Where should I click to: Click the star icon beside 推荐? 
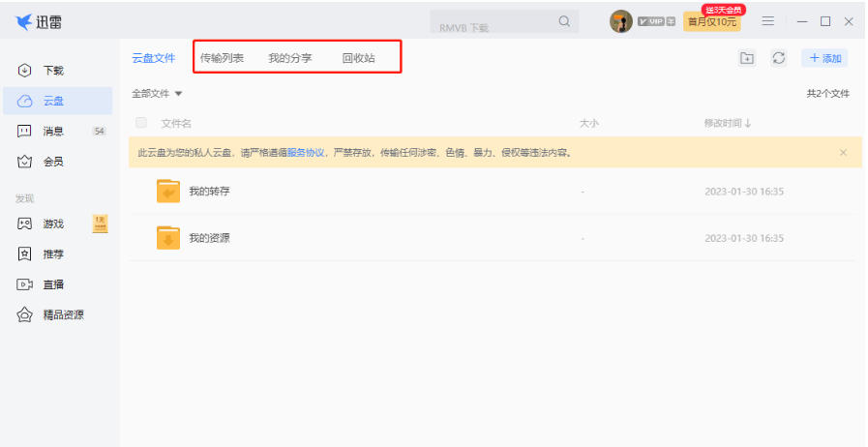coord(24,253)
